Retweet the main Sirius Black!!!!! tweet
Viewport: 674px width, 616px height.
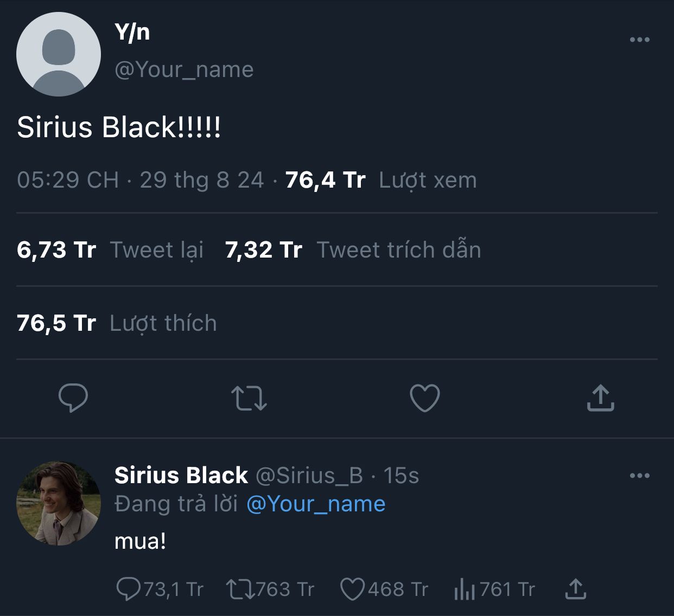click(x=249, y=397)
